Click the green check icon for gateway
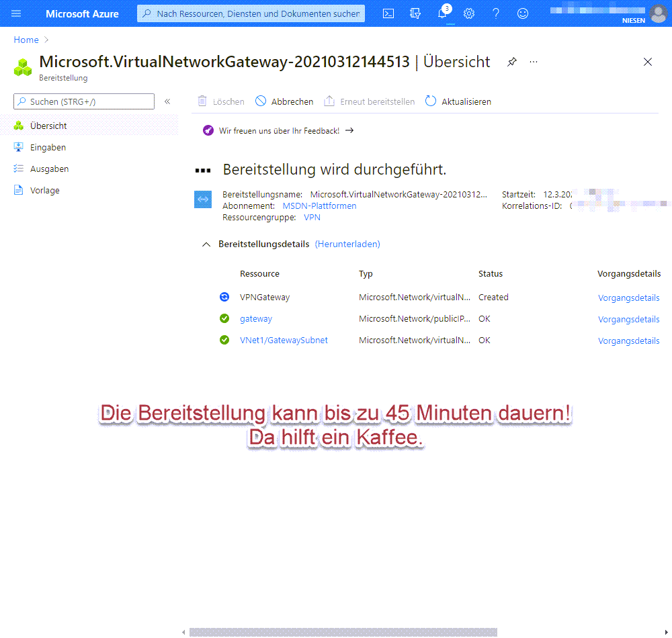Screen dimensions: 672x638 point(224,318)
